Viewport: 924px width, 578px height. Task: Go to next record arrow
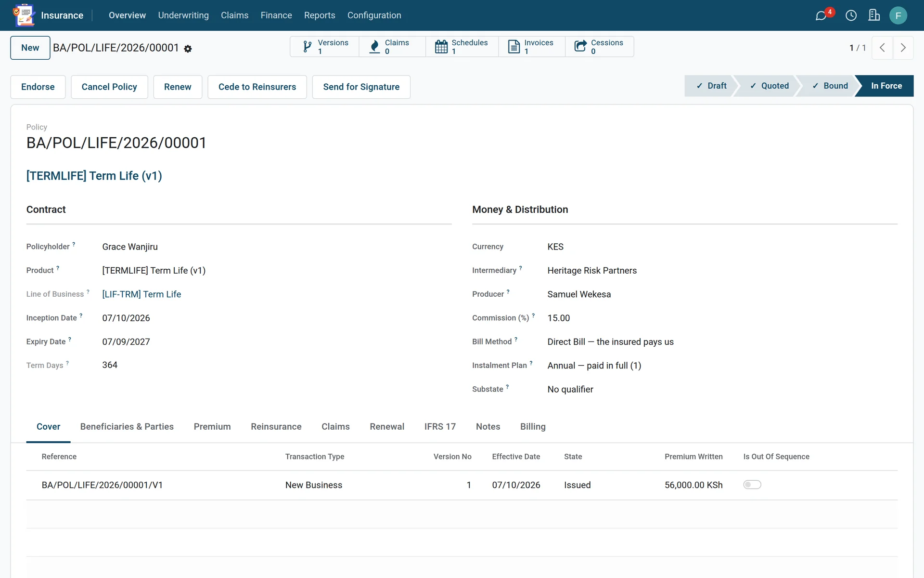[903, 48]
